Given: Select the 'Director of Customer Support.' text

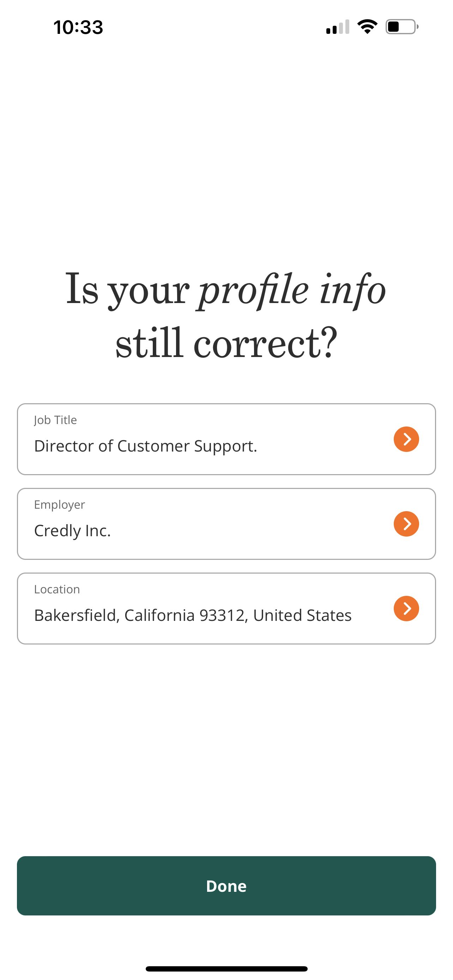Looking at the screenshot, I should pyautogui.click(x=146, y=446).
